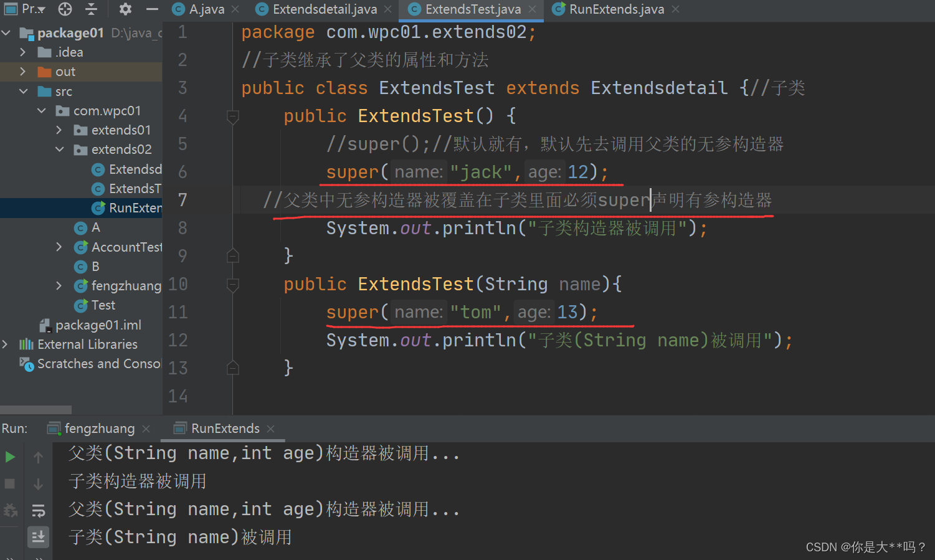Stop the running process
935x560 pixels.
[10, 483]
